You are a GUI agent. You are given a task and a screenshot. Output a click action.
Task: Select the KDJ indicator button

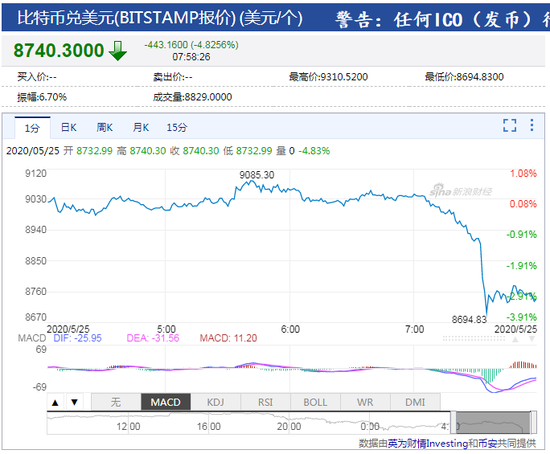click(215, 402)
